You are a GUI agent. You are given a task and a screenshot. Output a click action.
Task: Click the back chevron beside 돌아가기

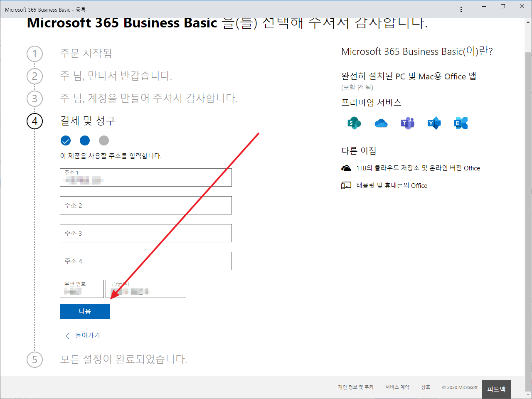67,336
